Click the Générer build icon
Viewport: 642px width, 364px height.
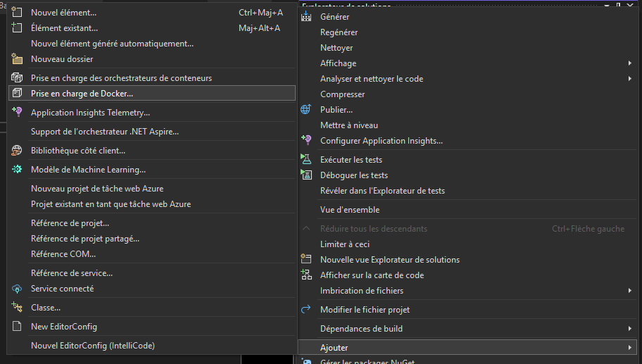point(306,16)
